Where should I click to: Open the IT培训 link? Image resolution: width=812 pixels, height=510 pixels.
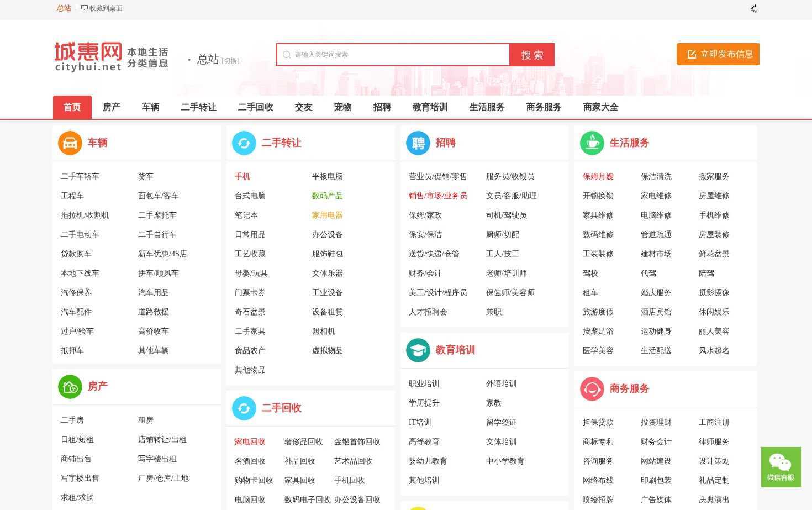420,423
